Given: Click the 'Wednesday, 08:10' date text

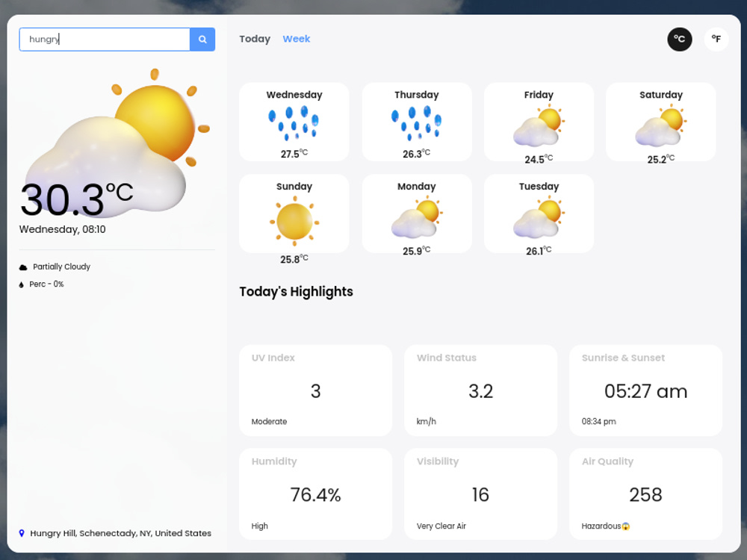Looking at the screenshot, I should point(63,229).
